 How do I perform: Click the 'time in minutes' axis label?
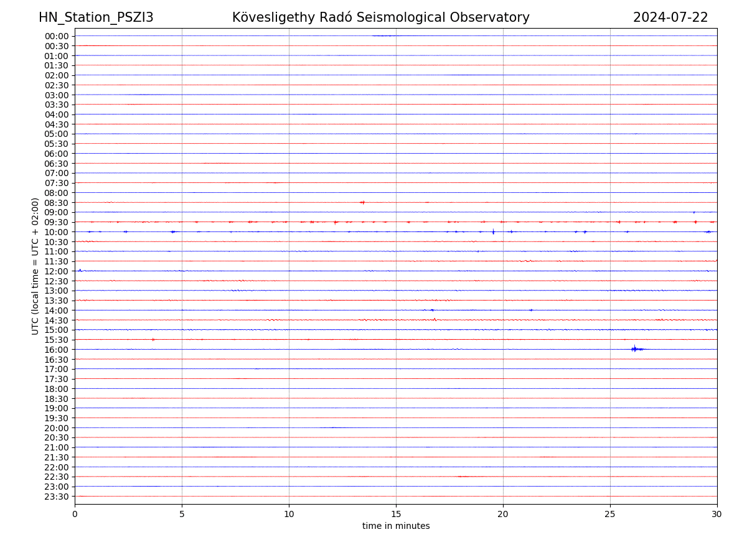(x=396, y=526)
